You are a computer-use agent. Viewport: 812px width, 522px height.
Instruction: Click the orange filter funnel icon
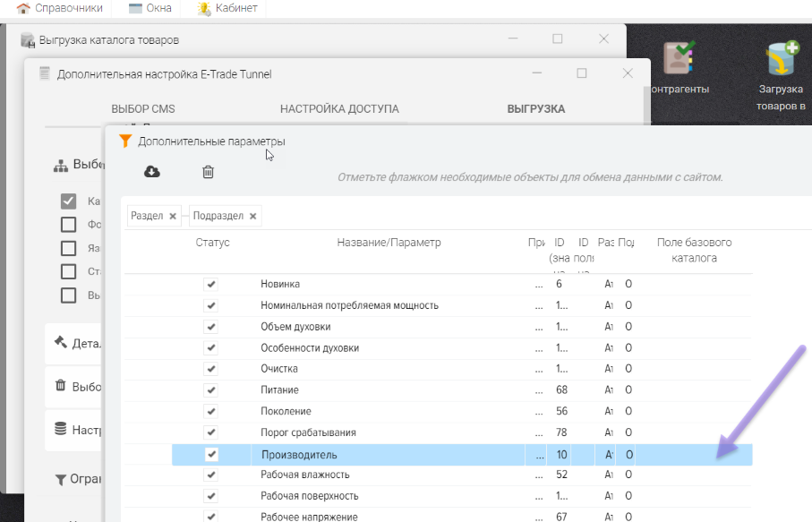click(x=125, y=141)
